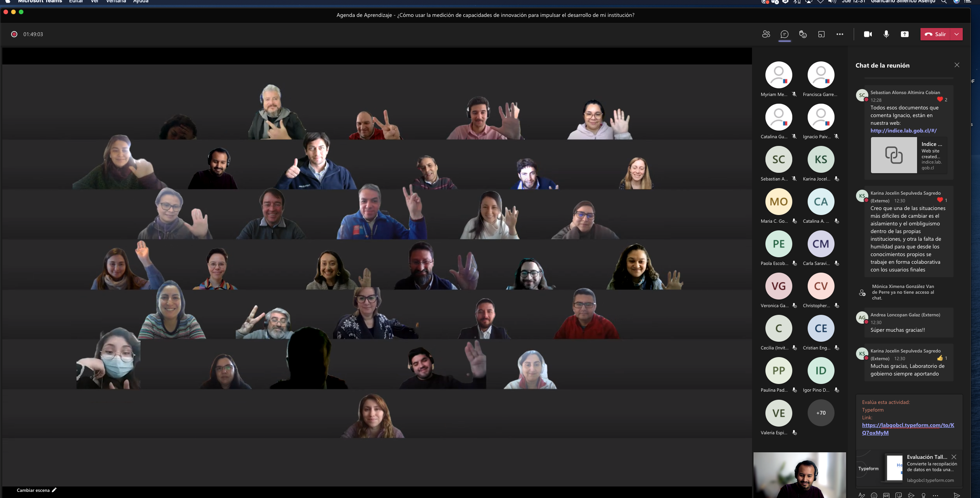980x498 pixels.
Task: Click the recording indicator icon
Action: [14, 34]
